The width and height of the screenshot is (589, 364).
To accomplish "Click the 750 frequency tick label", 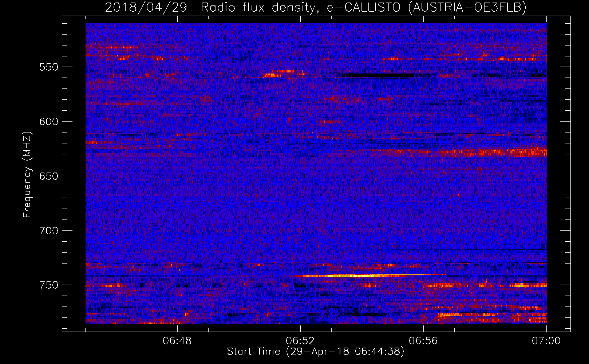I will (49, 285).
